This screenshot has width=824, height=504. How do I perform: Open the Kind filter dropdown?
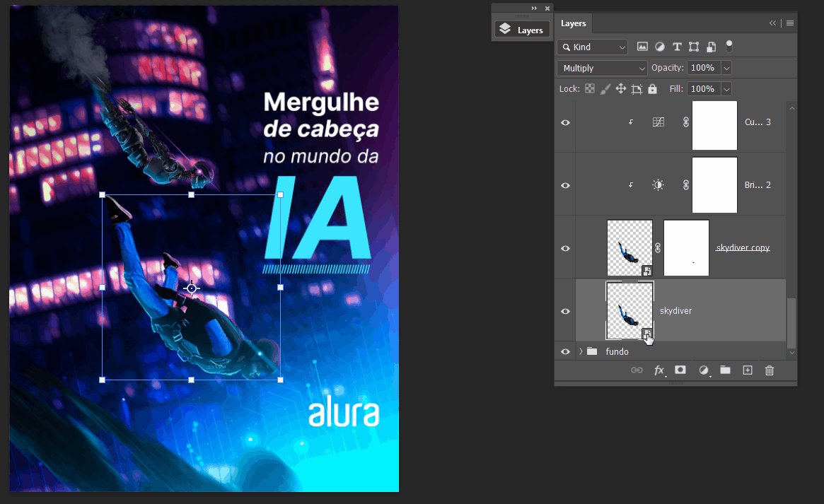[592, 47]
